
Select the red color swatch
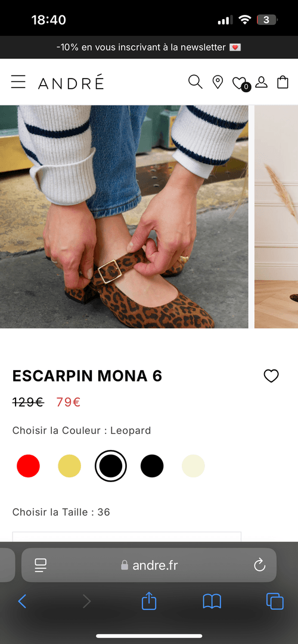point(29,466)
